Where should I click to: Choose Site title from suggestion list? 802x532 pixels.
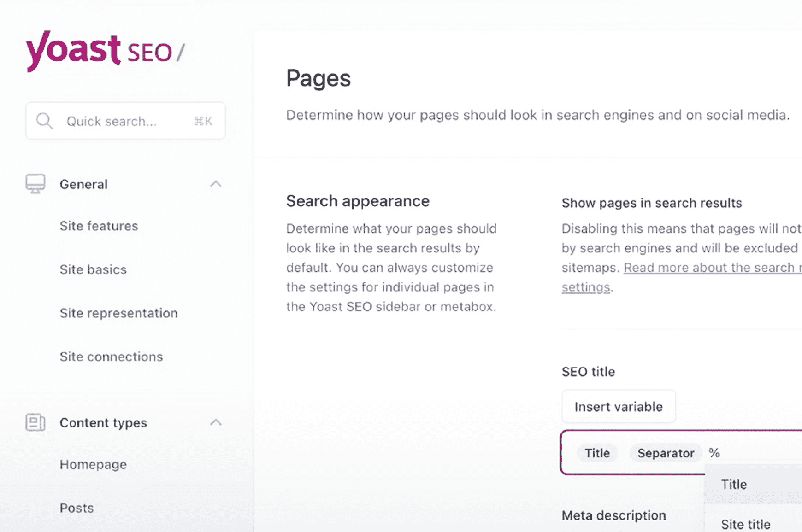click(745, 524)
